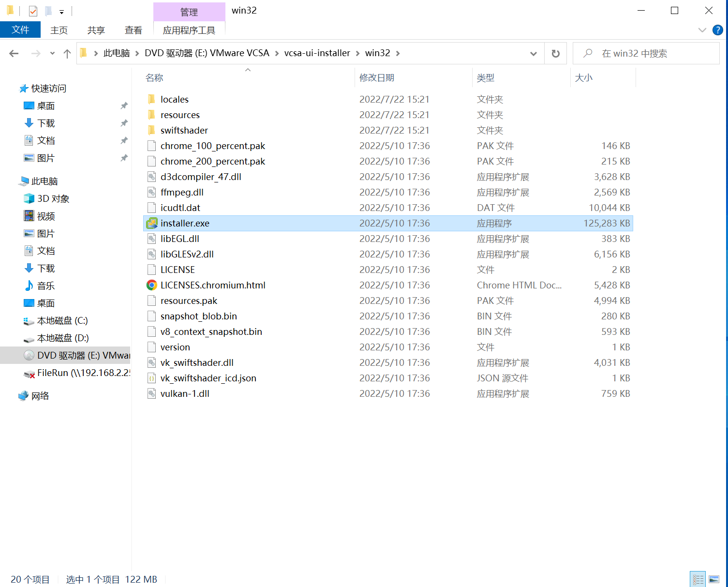
Task: Expand chevron after 此电脑 in breadcrumb
Action: [x=137, y=53]
